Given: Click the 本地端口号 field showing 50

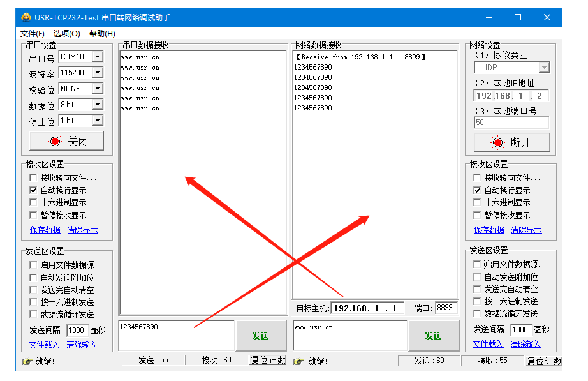Looking at the screenshot, I should pos(511,123).
